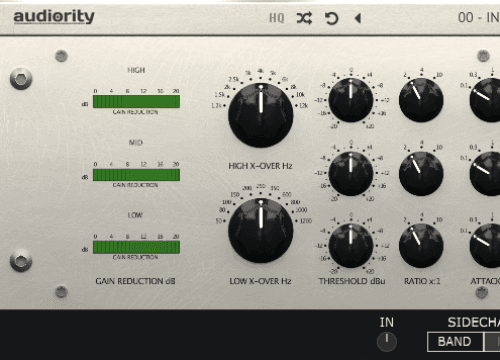Click the 'HIGH' meter heading
This screenshot has height=360, width=500.
tap(136, 70)
